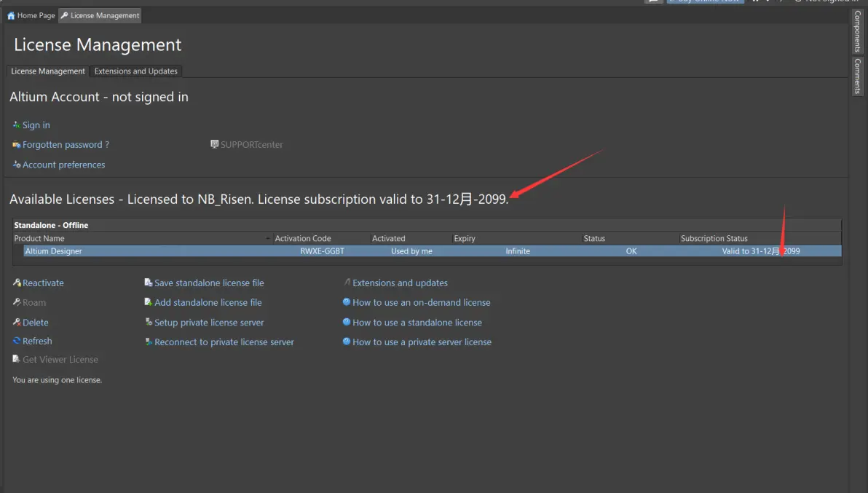Click the Get Viewer License link
The image size is (868, 493).
click(x=60, y=360)
